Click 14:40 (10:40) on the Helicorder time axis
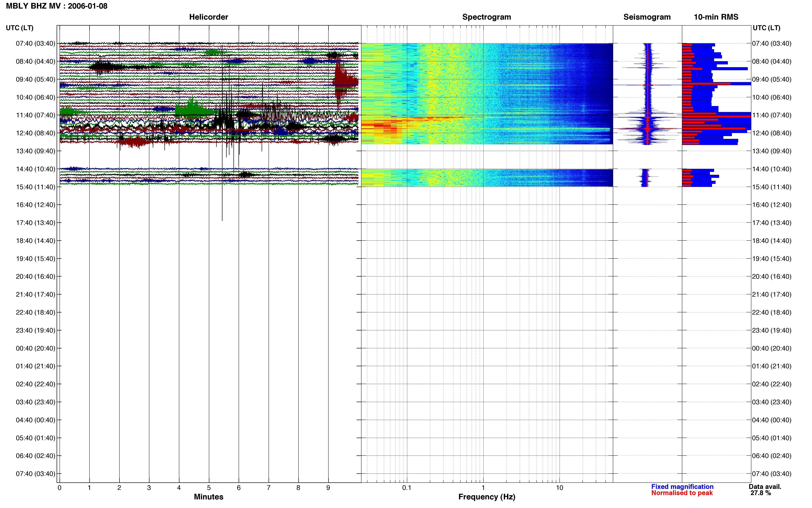This screenshot has width=812, height=508. [36, 169]
